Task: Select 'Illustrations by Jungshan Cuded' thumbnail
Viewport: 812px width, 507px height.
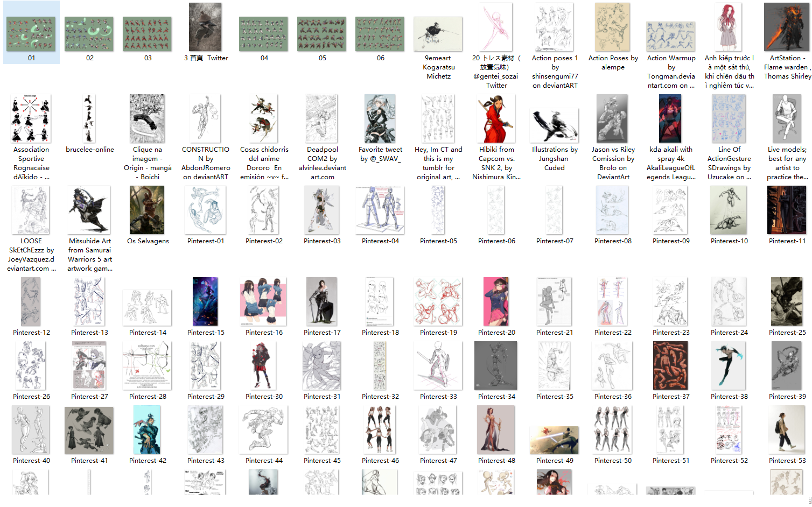Action: pyautogui.click(x=555, y=125)
